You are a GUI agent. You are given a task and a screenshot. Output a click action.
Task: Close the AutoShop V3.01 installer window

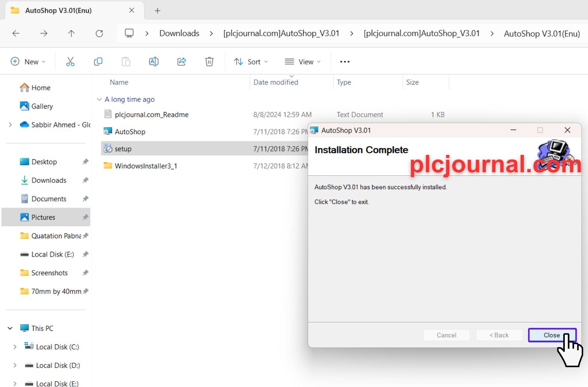tap(567, 130)
